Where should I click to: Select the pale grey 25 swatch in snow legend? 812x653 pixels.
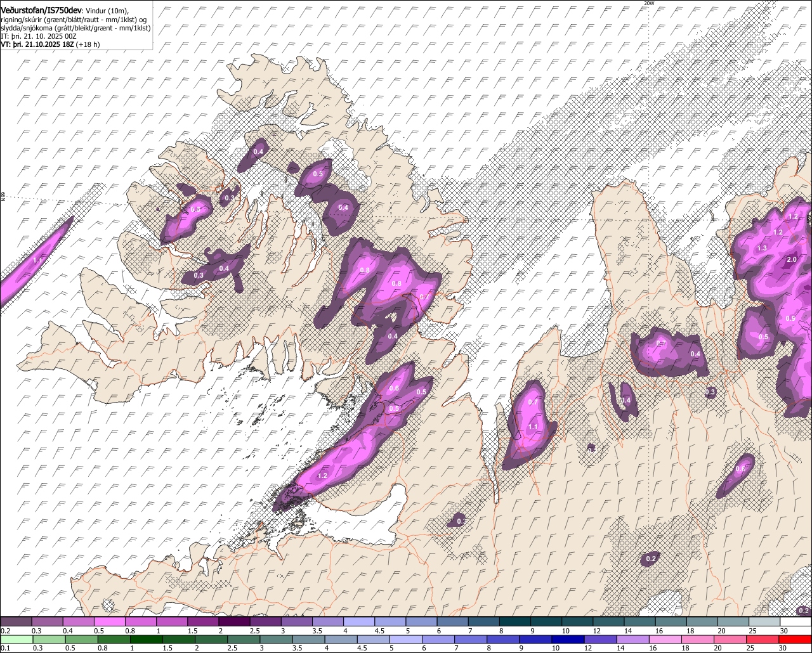point(764,621)
